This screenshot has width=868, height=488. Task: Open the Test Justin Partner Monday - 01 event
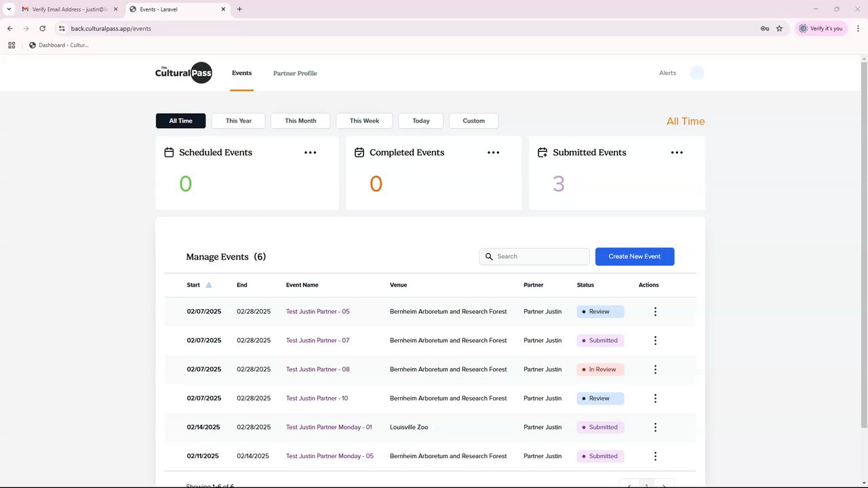(x=329, y=427)
